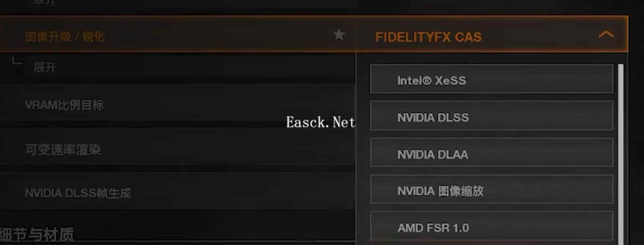Click the favorite star icon
This screenshot has height=245, width=644.
[x=339, y=35]
